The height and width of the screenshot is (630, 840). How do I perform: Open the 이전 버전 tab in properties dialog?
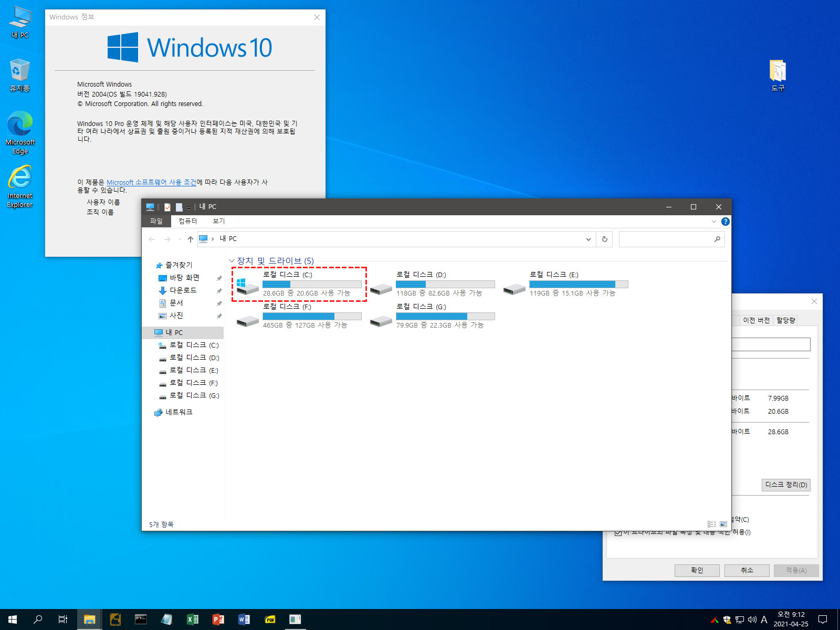[756, 320]
